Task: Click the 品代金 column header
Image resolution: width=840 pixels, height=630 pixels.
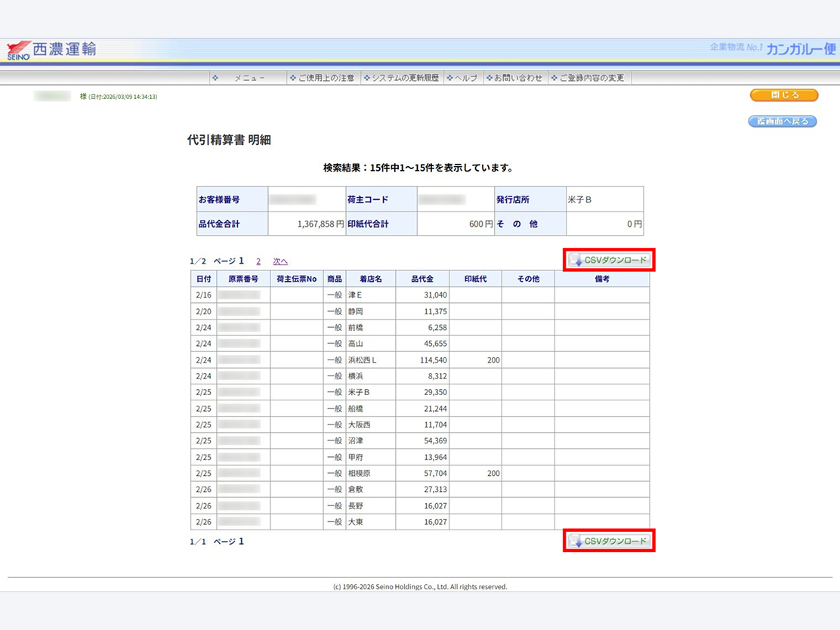Action: (422, 279)
